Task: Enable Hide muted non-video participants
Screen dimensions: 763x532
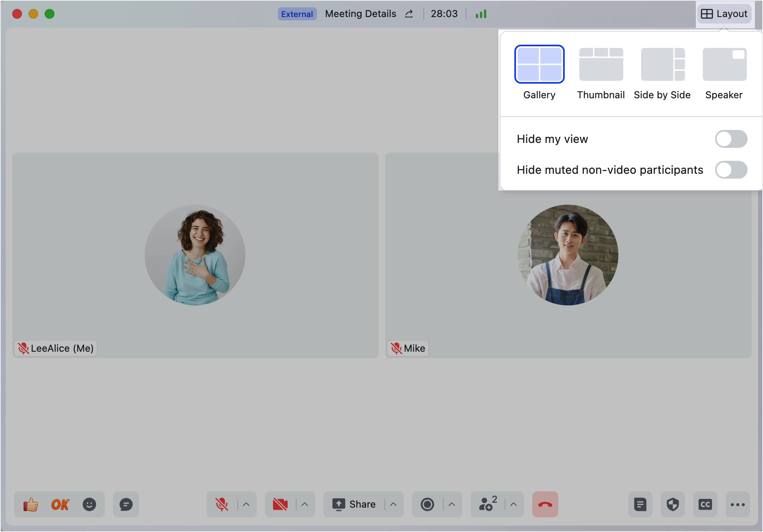Action: [731, 170]
